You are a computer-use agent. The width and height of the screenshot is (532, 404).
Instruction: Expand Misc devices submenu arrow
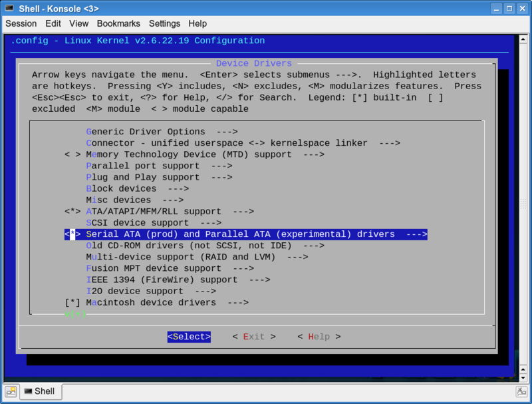[173, 200]
